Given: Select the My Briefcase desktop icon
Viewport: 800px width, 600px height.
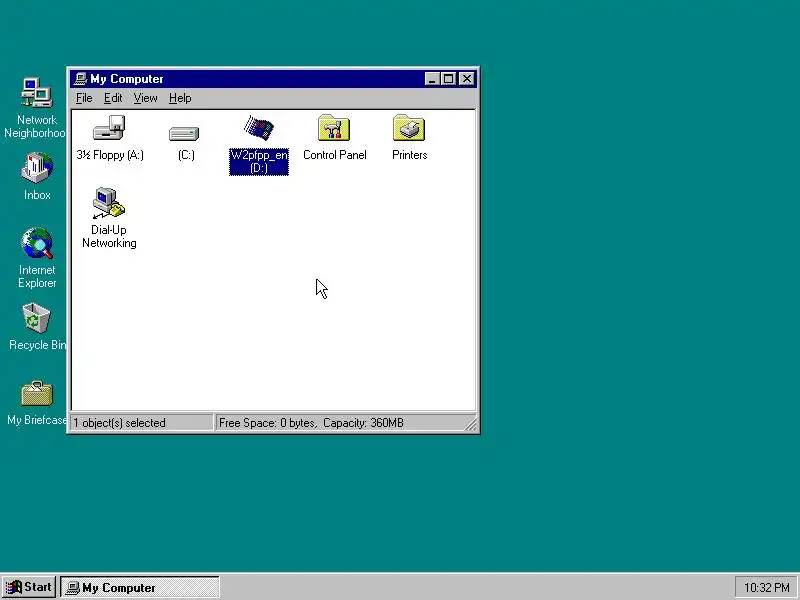Looking at the screenshot, I should point(37,393).
